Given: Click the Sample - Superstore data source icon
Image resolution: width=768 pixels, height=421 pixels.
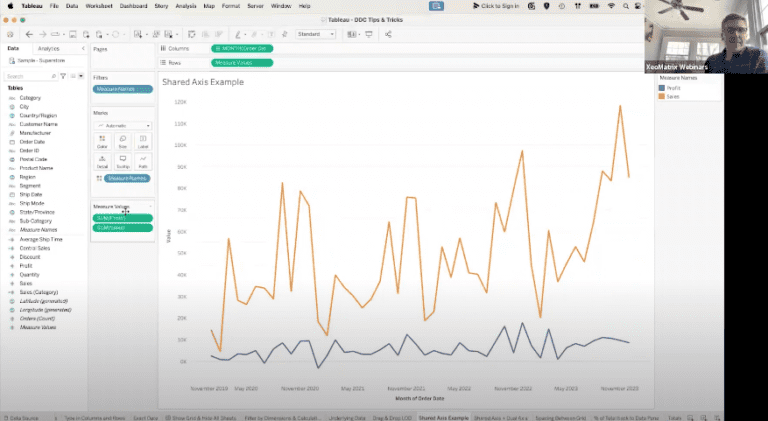Looking at the screenshot, I should [12, 61].
